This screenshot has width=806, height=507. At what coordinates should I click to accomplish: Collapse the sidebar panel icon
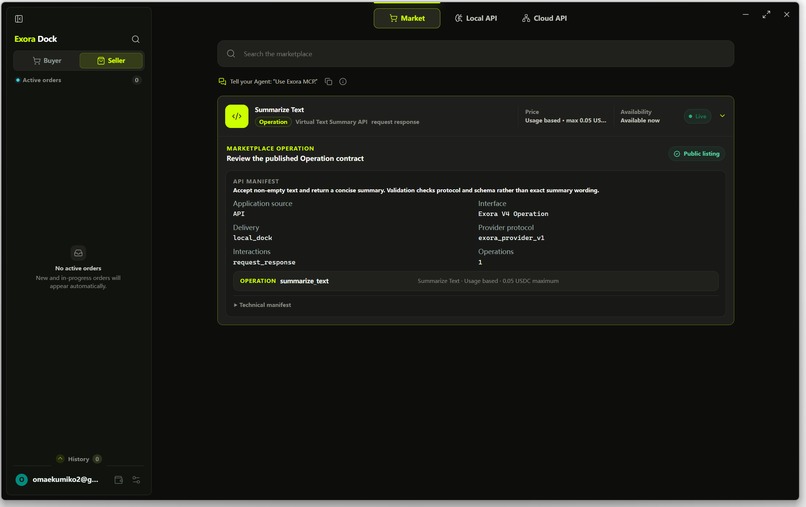[x=19, y=19]
